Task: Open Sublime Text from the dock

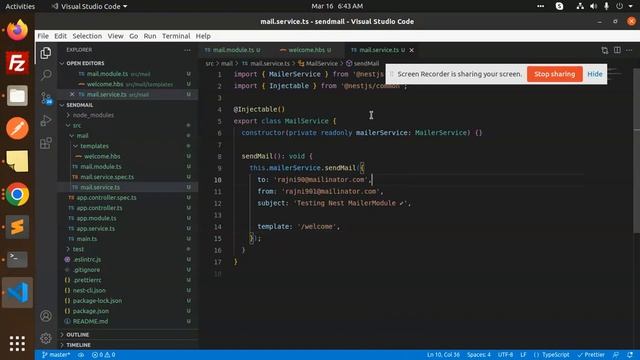Action: 17,227
